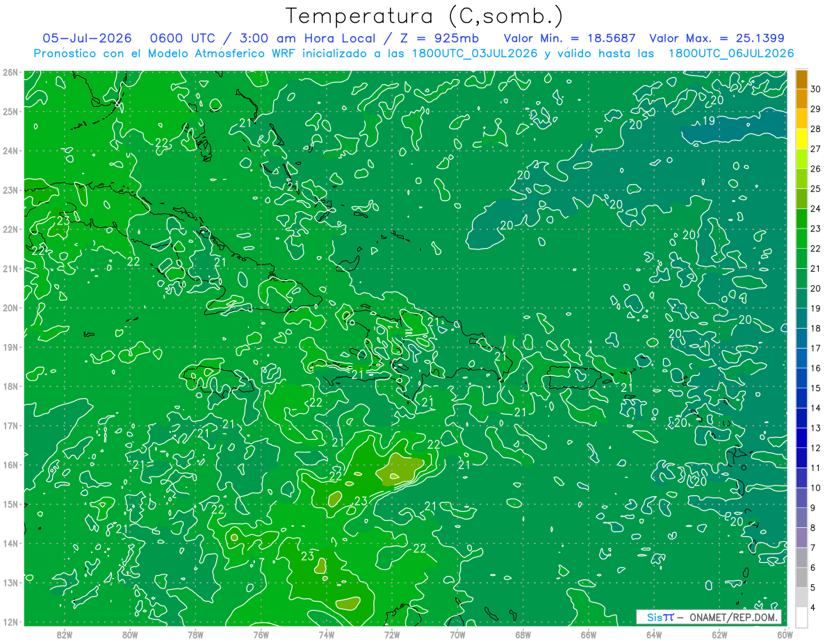This screenshot has height=644, width=834.
Task: Click the light gray swatch between 4 and 5
Action: tap(801, 597)
